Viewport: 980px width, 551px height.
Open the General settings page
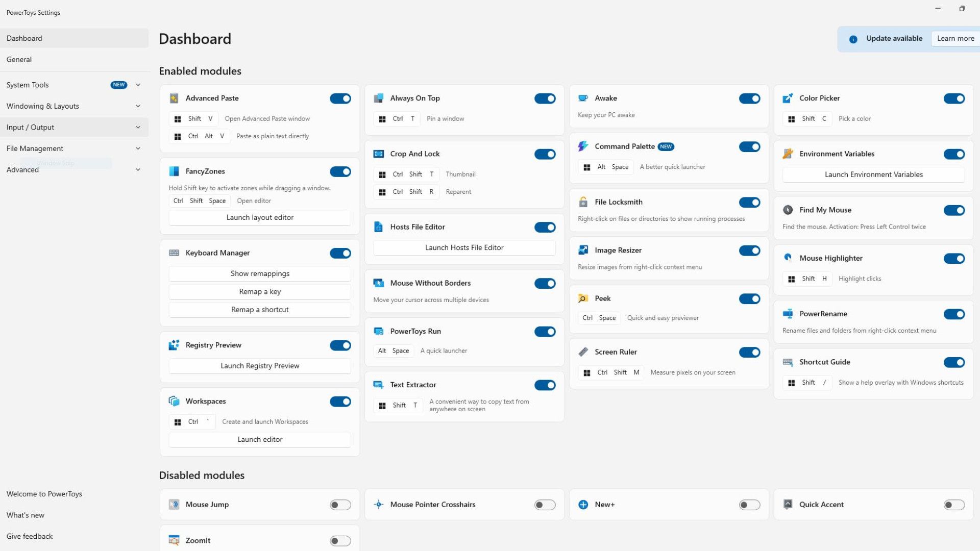coord(75,59)
